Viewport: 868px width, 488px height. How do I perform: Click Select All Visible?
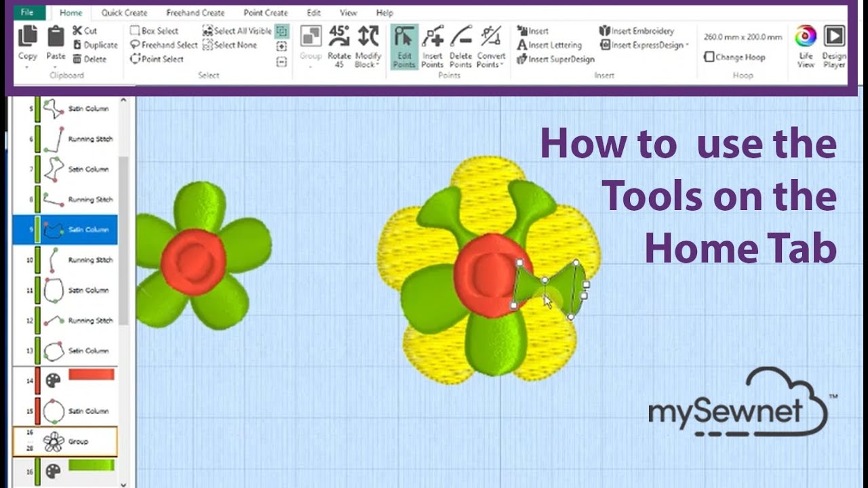237,30
